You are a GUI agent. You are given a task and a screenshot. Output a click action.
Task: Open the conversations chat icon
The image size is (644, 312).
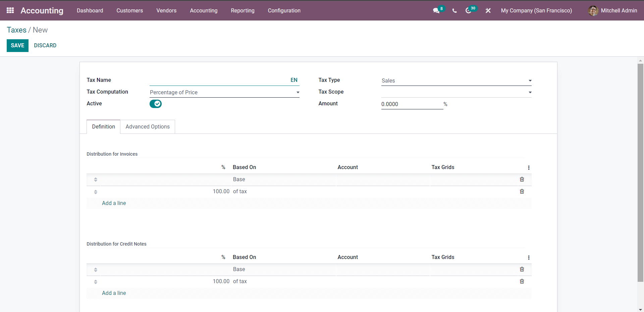pyautogui.click(x=436, y=11)
